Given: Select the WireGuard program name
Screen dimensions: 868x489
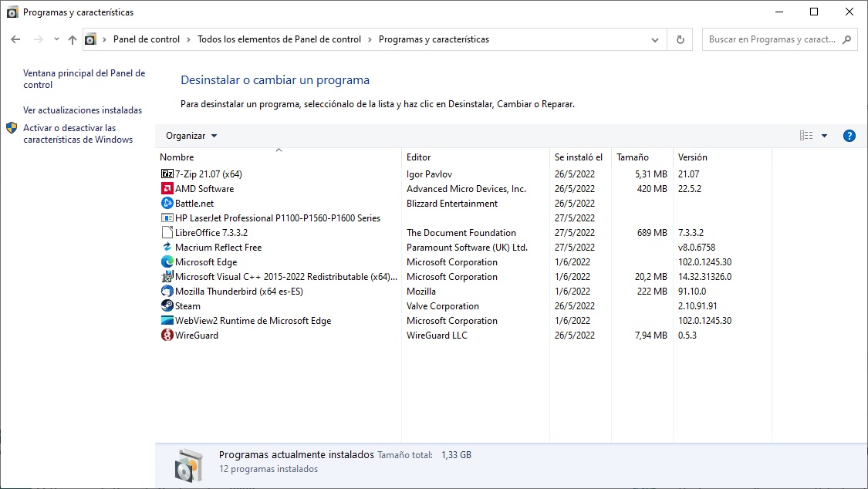Looking at the screenshot, I should (x=197, y=336).
